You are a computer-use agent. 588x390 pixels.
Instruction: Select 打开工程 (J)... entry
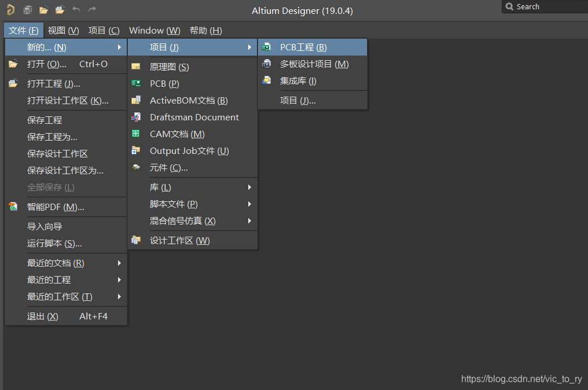coord(66,84)
